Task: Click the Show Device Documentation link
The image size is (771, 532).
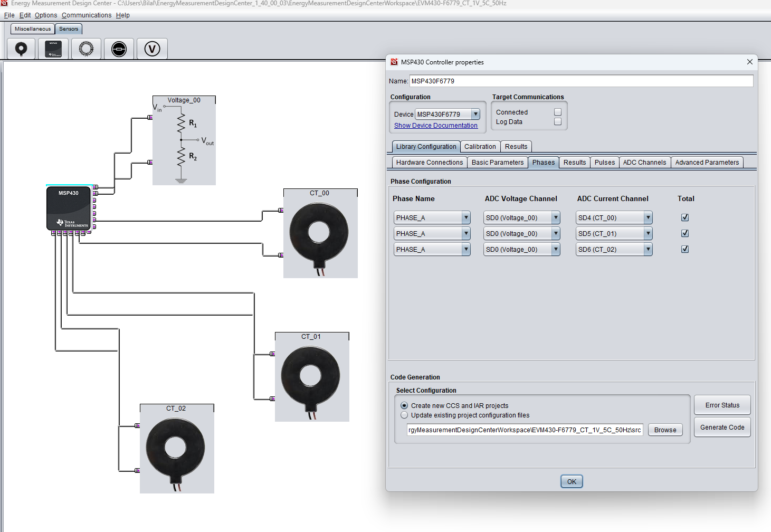Action: (x=436, y=126)
